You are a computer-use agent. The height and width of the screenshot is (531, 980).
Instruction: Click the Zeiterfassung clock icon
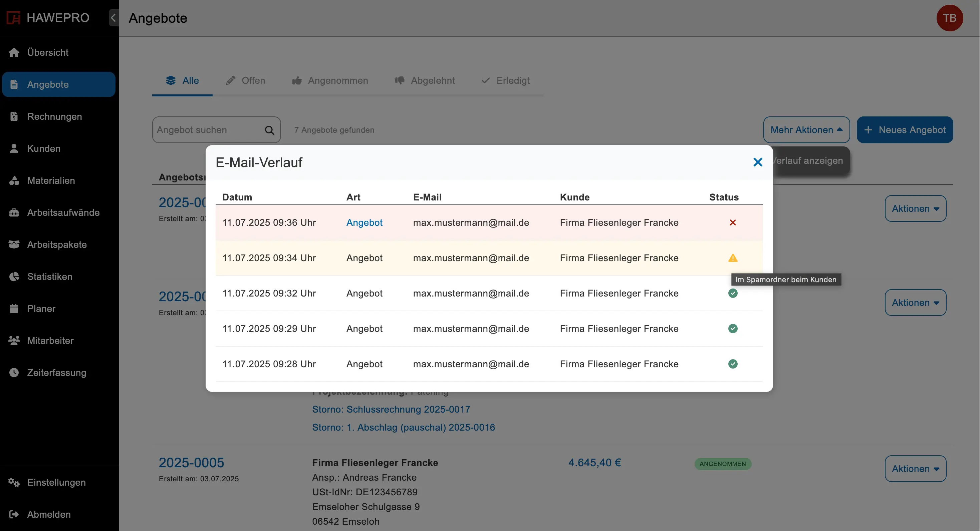pos(14,373)
